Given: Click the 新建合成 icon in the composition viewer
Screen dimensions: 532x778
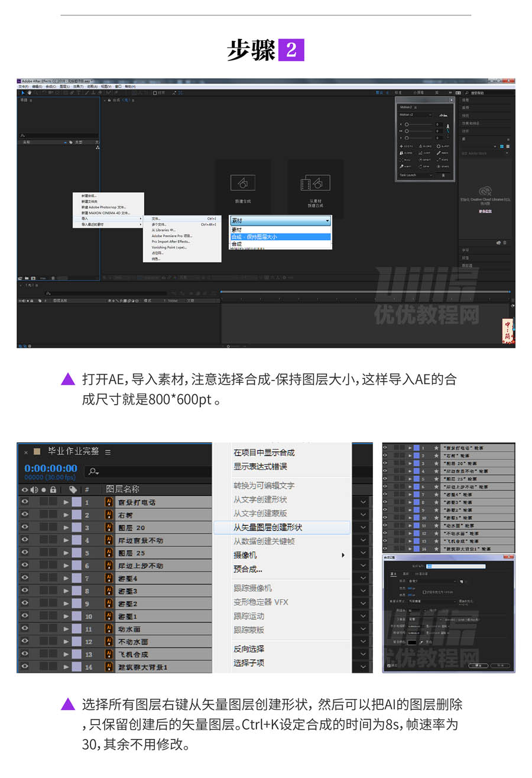Looking at the screenshot, I should 242,182.
